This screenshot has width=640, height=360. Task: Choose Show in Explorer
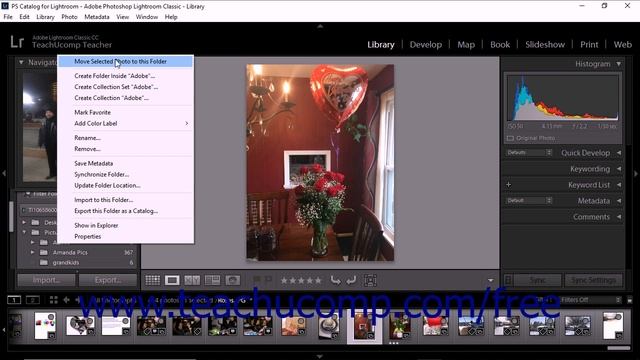[x=125, y=225]
